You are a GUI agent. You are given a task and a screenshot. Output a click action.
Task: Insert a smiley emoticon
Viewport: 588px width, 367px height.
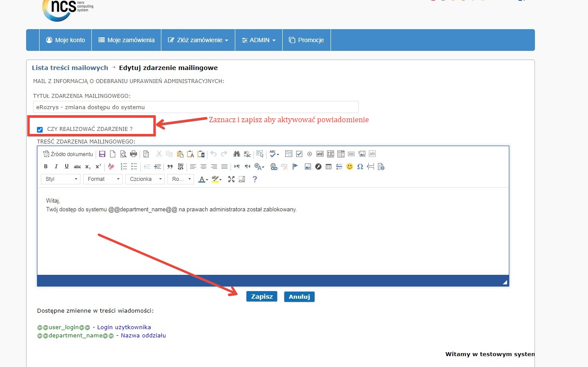coord(350,167)
